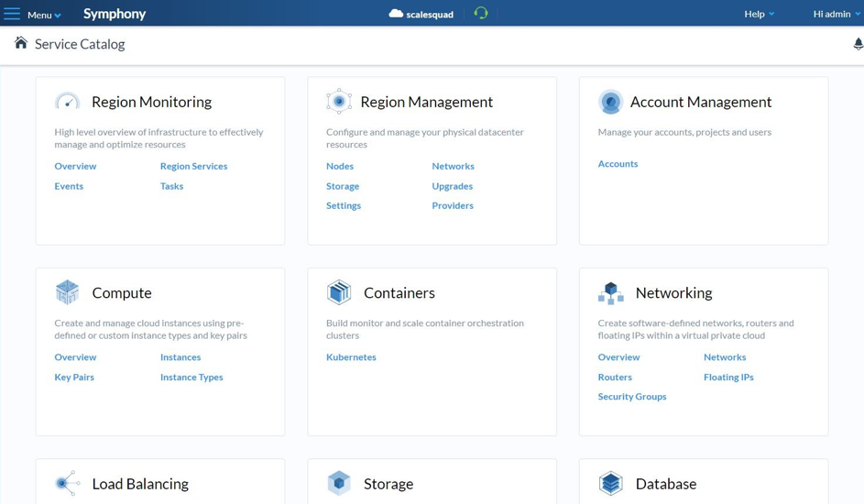Screen dimensions: 864x504
Task: Click the Account Management card heading
Action: pyautogui.click(x=701, y=102)
